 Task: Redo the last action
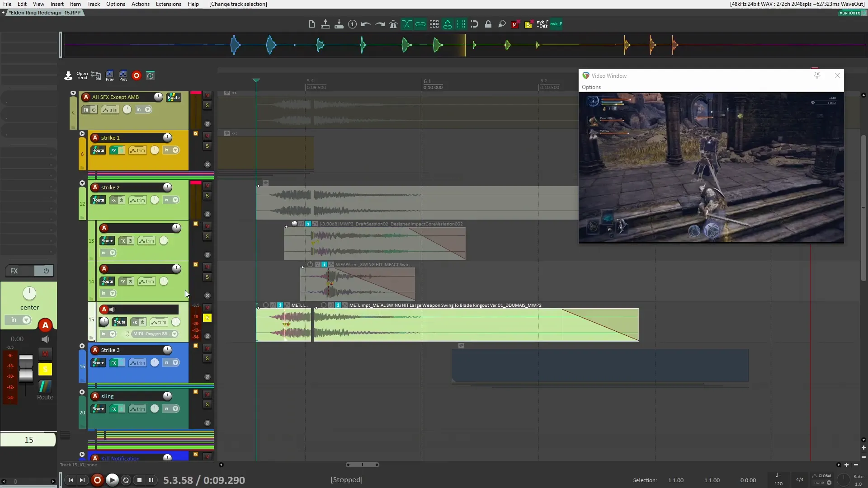point(380,24)
